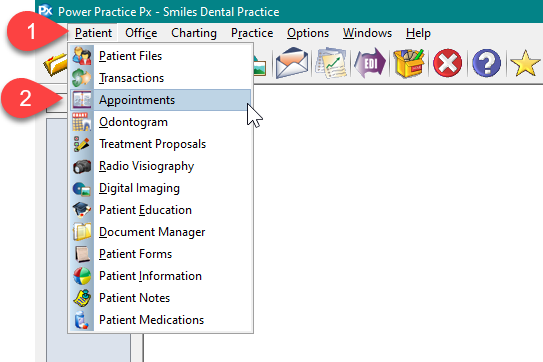Click the gold star favorites icon

[x=525, y=63]
